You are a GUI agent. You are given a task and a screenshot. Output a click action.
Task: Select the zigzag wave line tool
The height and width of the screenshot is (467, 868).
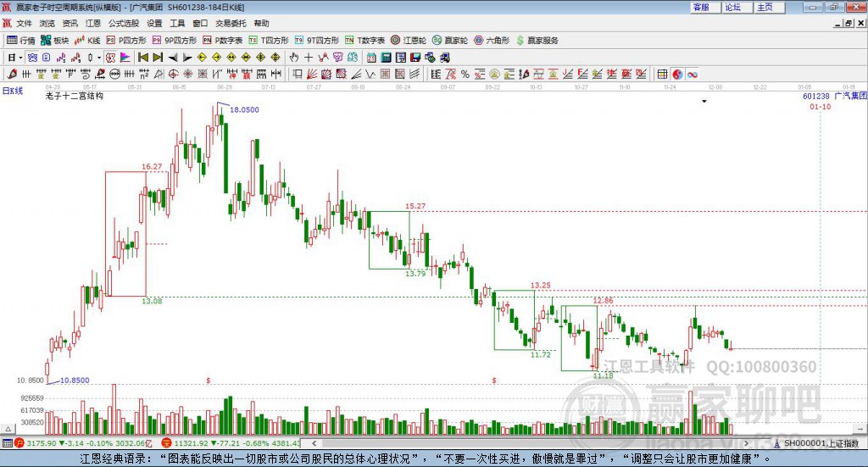pyautogui.click(x=370, y=74)
